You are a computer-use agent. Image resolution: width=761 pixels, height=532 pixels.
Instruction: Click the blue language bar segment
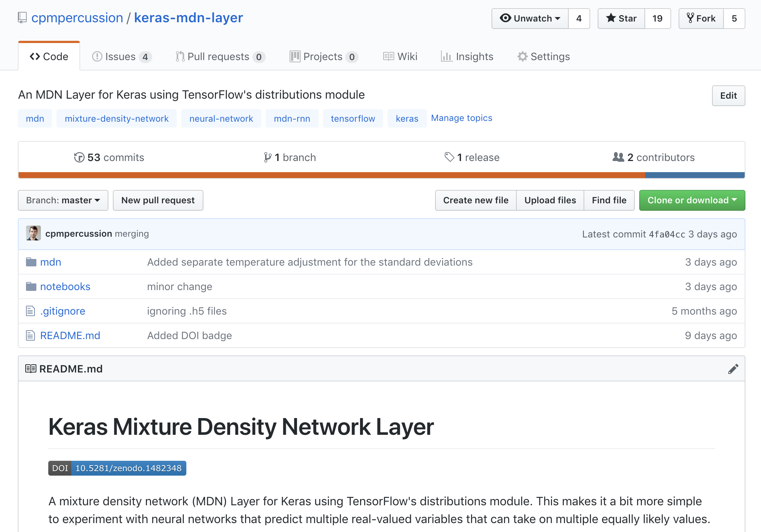695,175
